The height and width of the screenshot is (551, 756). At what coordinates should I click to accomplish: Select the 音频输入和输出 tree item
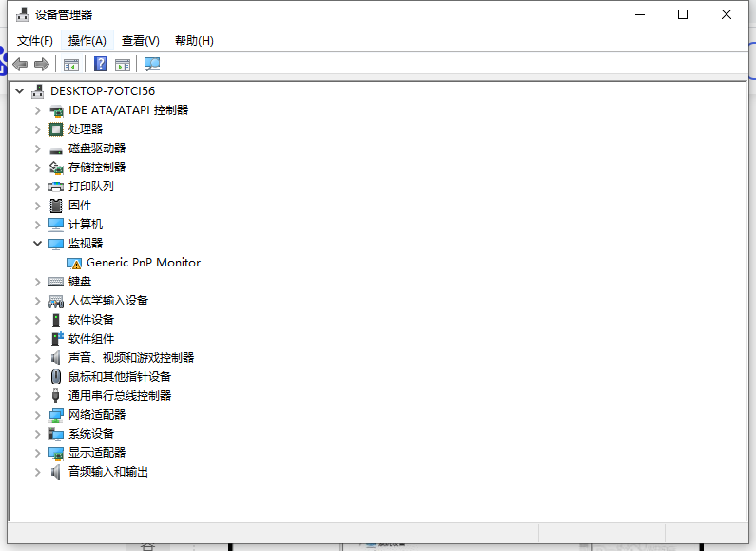pos(108,472)
